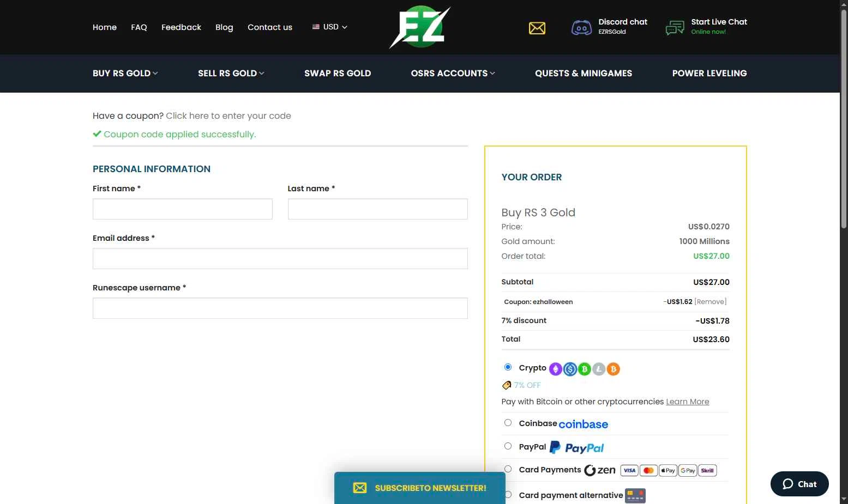This screenshot has height=504, width=848.
Task: Focus the Last name field
Action: pos(378,209)
